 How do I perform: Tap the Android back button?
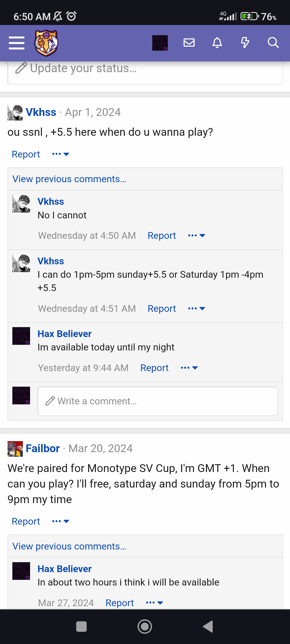pyautogui.click(x=208, y=627)
